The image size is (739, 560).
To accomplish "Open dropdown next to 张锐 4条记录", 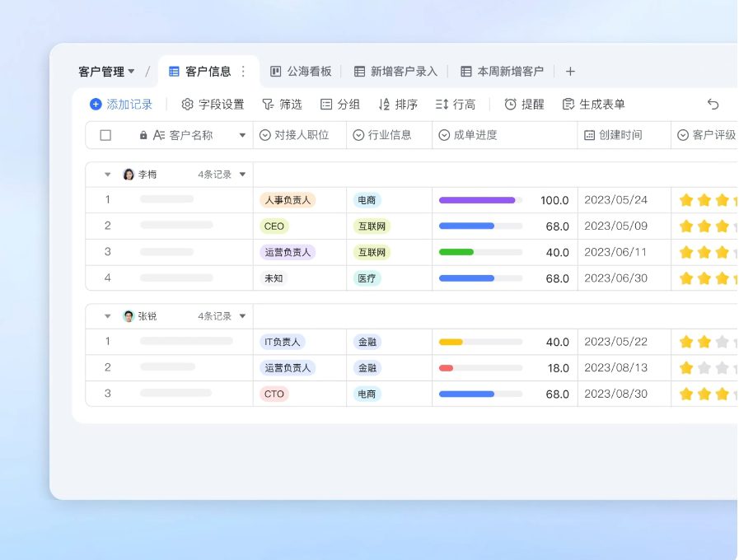I will click(242, 316).
